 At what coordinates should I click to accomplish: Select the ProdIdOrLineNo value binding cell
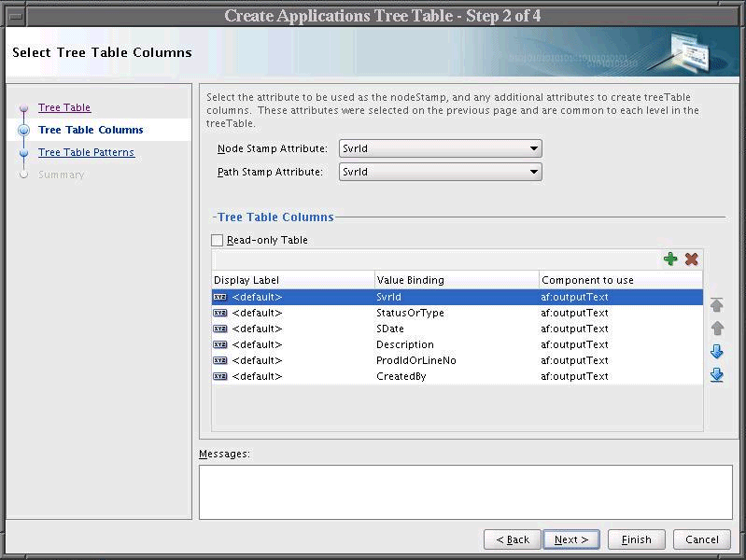tap(457, 360)
